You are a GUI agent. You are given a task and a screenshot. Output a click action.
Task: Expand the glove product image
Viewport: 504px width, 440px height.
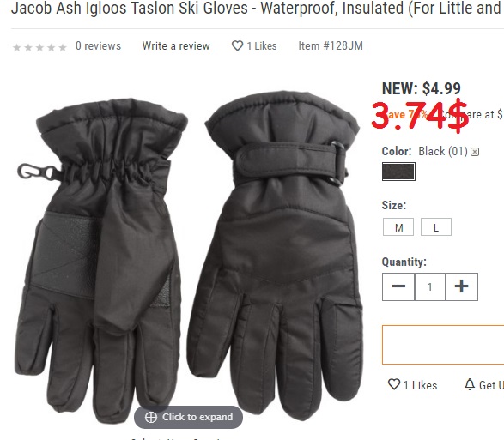188,417
